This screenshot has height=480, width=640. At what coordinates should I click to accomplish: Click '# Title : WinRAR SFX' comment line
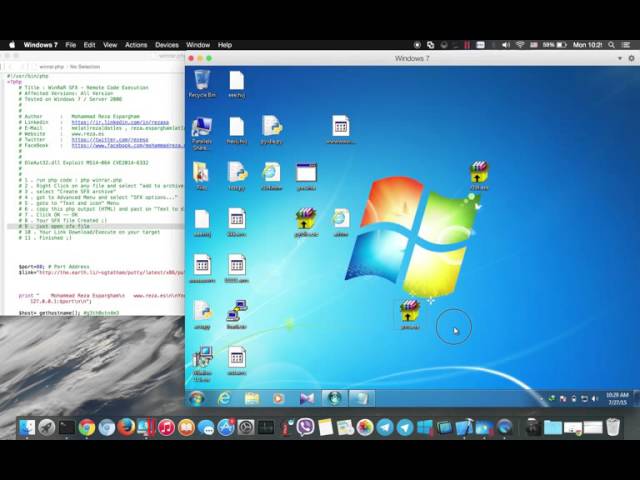(x=83, y=87)
